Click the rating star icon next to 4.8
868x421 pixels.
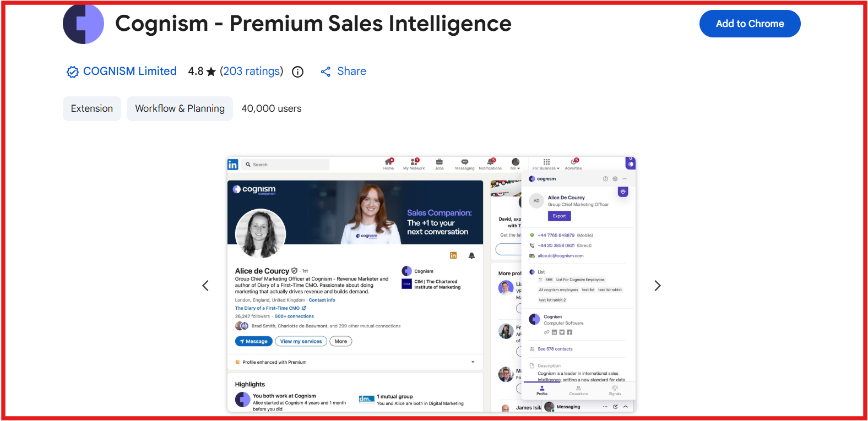coord(211,72)
